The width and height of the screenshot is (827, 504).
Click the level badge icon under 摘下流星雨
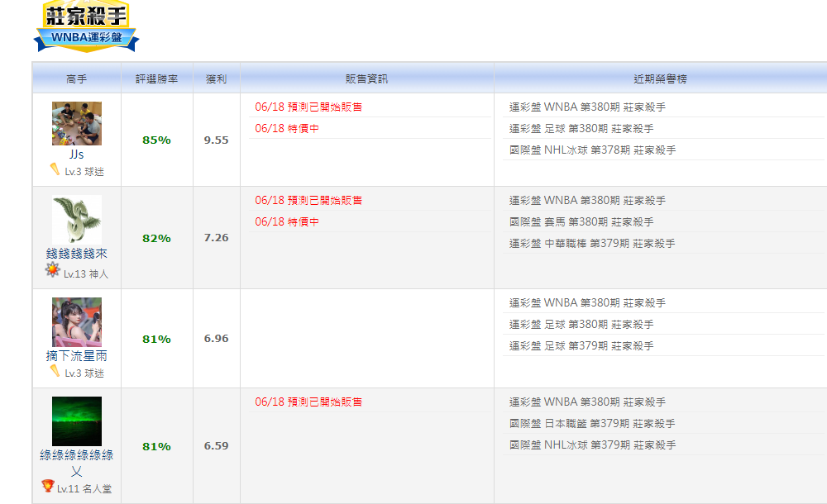tap(55, 371)
